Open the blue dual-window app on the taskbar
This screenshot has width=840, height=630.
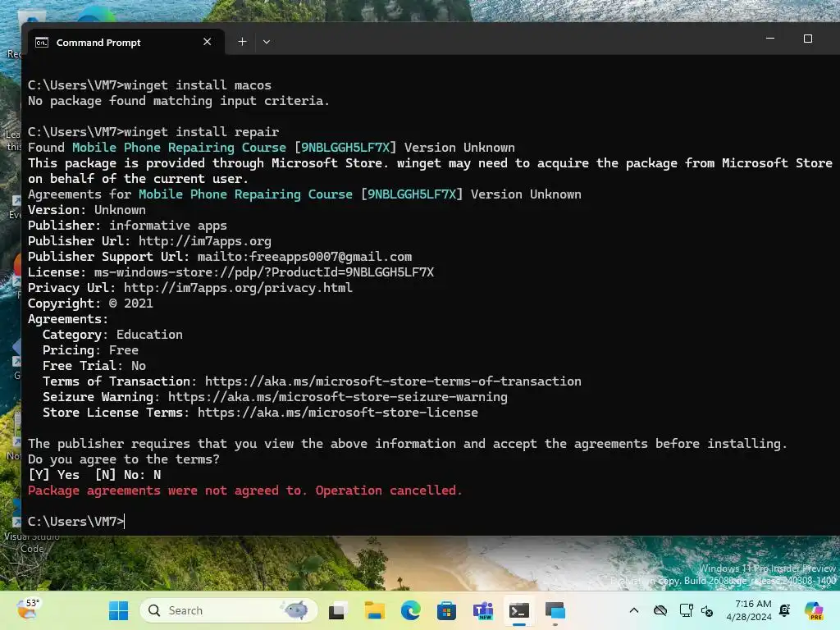(x=555, y=610)
